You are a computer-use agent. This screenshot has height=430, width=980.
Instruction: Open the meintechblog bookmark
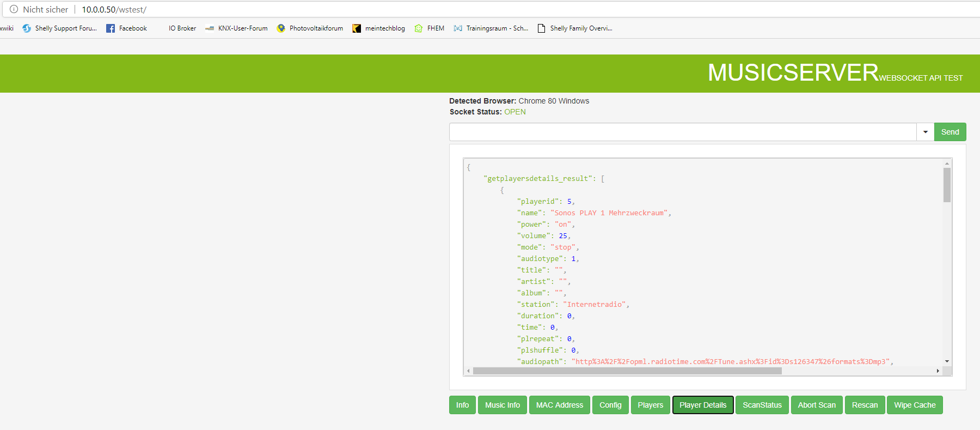click(x=379, y=28)
